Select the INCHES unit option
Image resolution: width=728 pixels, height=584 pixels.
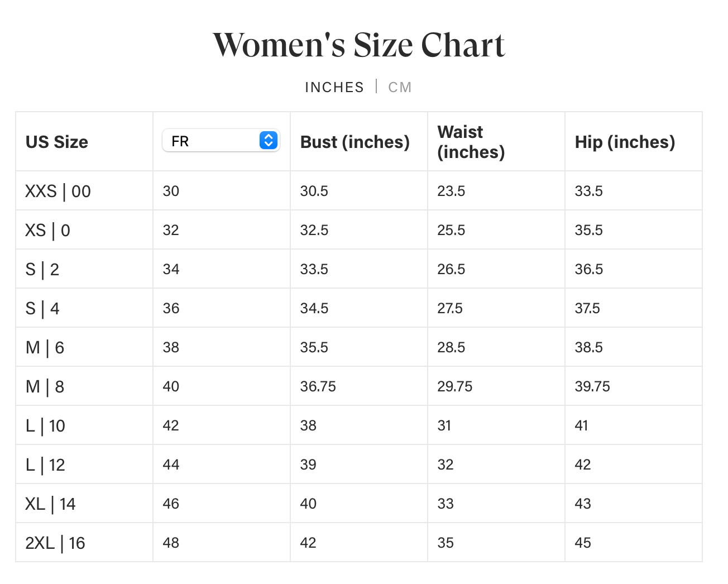[334, 87]
